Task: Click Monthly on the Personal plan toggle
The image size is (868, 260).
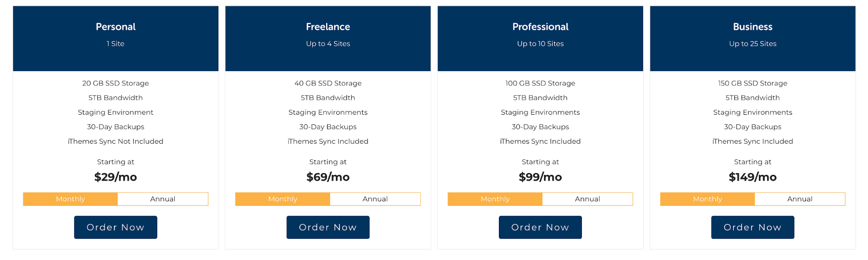Action: [70, 199]
